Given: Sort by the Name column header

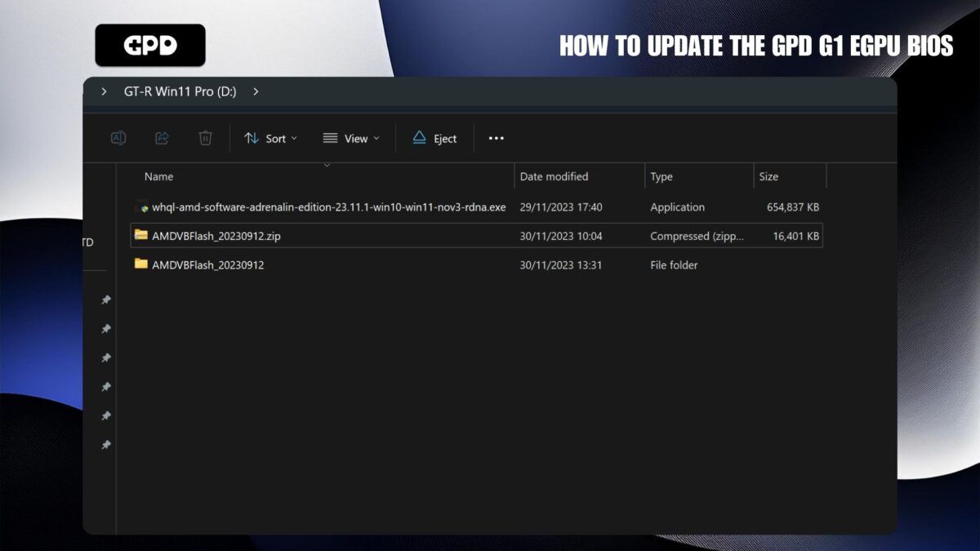Looking at the screenshot, I should click(159, 176).
